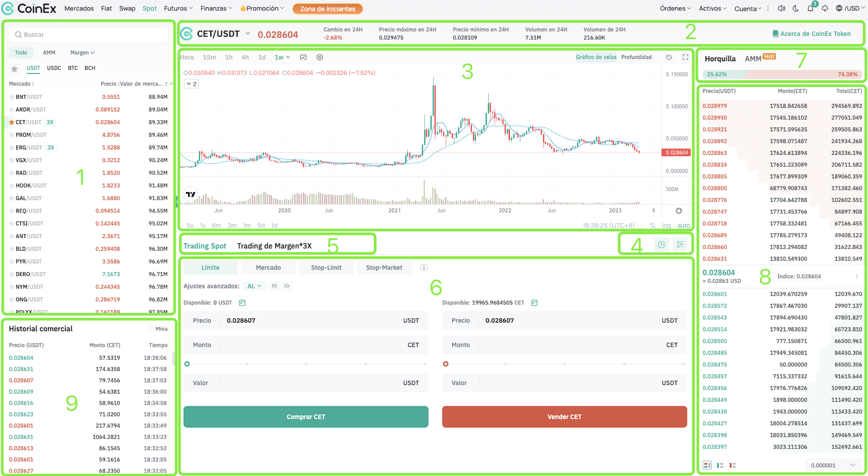
Task: Click the buy amount slider handle
Action: click(187, 364)
